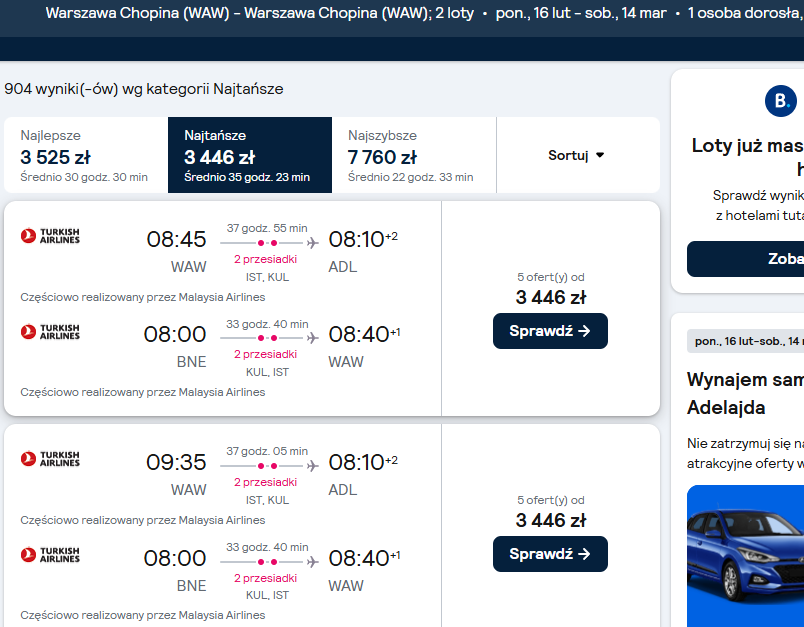Click departure time 08:45 WAW

(x=176, y=239)
